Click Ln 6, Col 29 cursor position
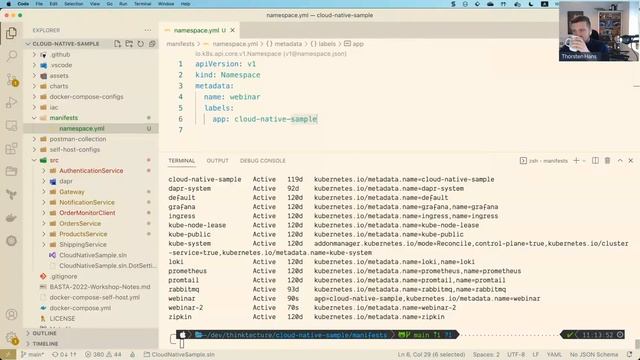Screen dimensions: 640x360 [431, 354]
